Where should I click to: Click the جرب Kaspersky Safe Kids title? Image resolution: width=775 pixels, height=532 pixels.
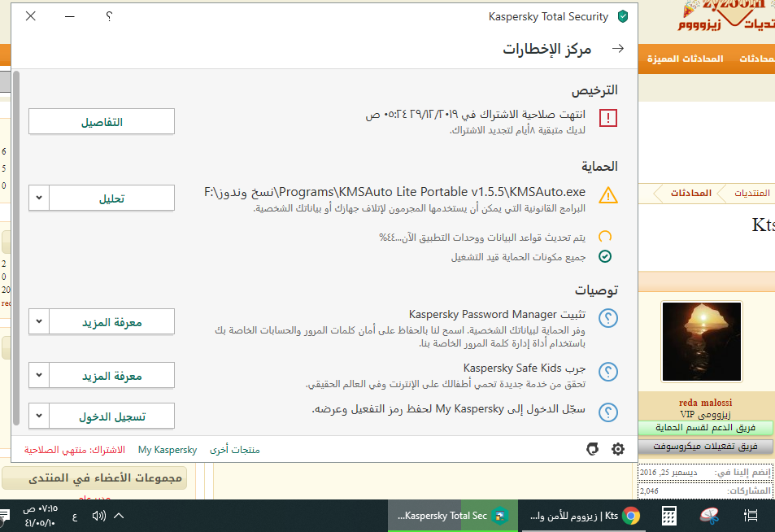[x=524, y=368]
